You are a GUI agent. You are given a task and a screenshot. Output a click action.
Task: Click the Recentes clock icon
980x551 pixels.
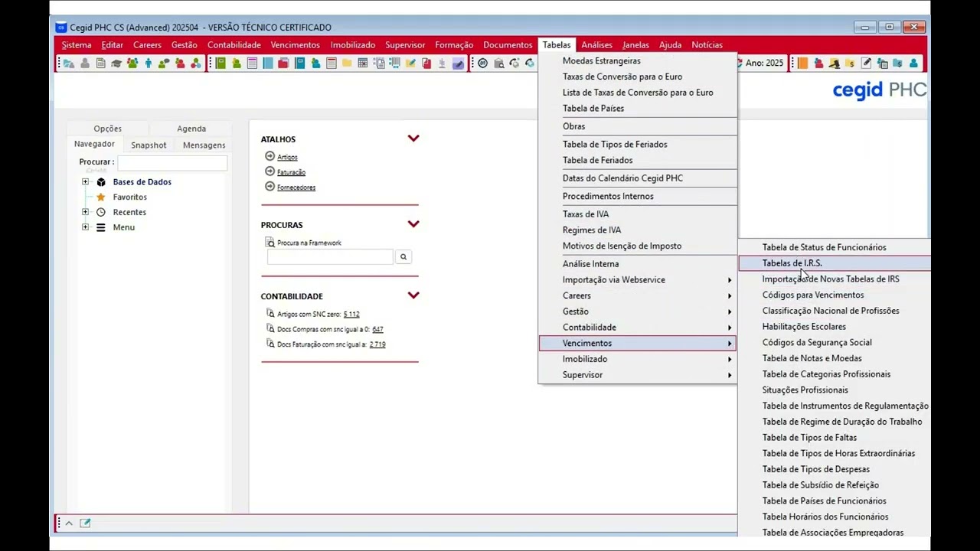pos(100,212)
